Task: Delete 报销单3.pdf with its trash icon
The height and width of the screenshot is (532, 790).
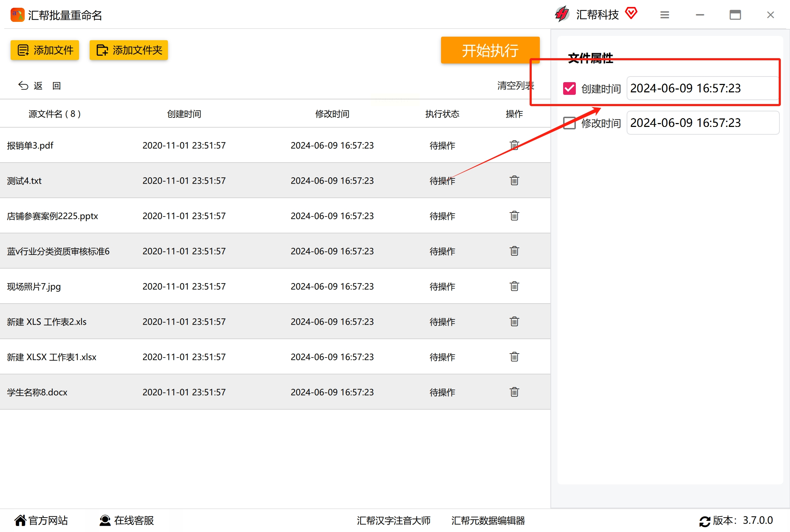Action: click(514, 145)
